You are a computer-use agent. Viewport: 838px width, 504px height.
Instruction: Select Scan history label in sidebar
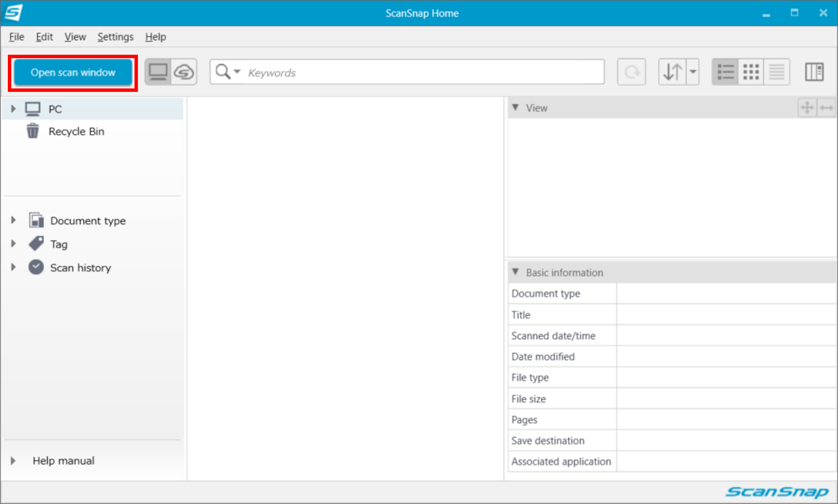point(80,268)
